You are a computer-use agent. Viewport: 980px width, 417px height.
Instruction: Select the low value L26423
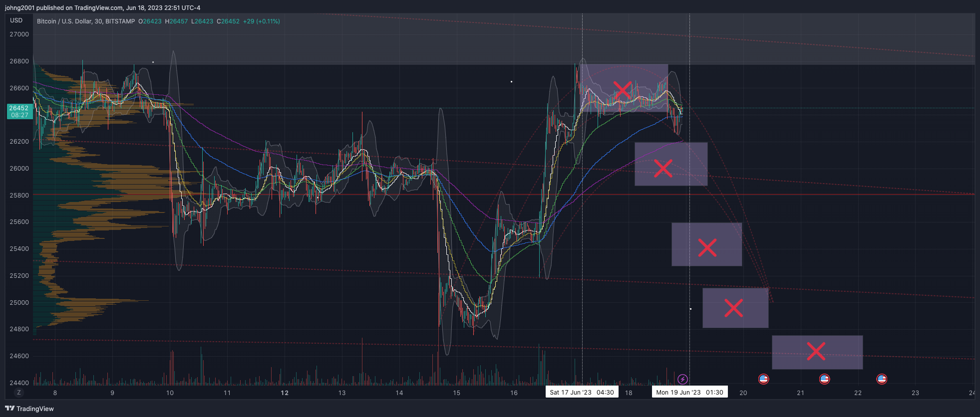point(202,21)
